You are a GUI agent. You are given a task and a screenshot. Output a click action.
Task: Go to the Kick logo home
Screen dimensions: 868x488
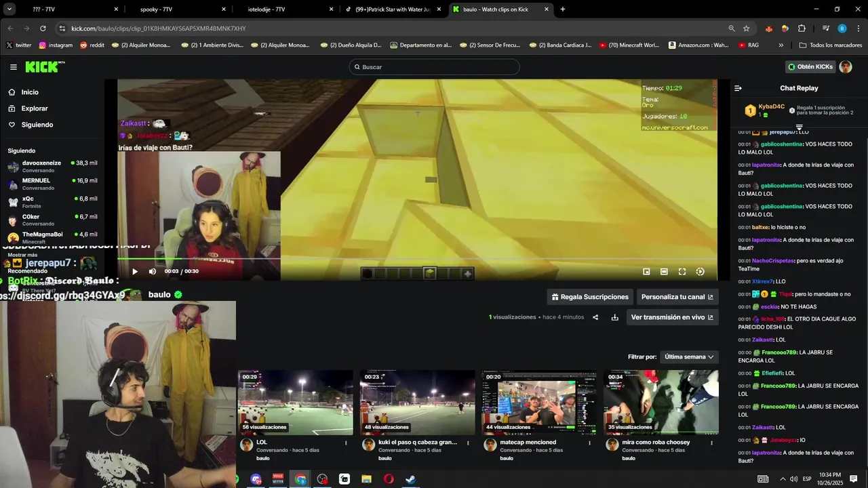coord(45,66)
